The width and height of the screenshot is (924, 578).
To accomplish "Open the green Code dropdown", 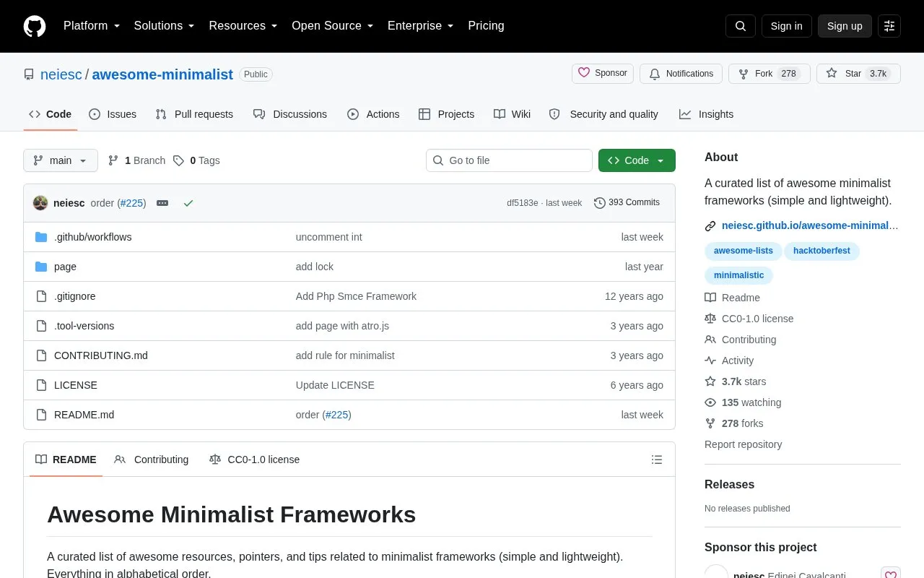I will click(x=637, y=160).
